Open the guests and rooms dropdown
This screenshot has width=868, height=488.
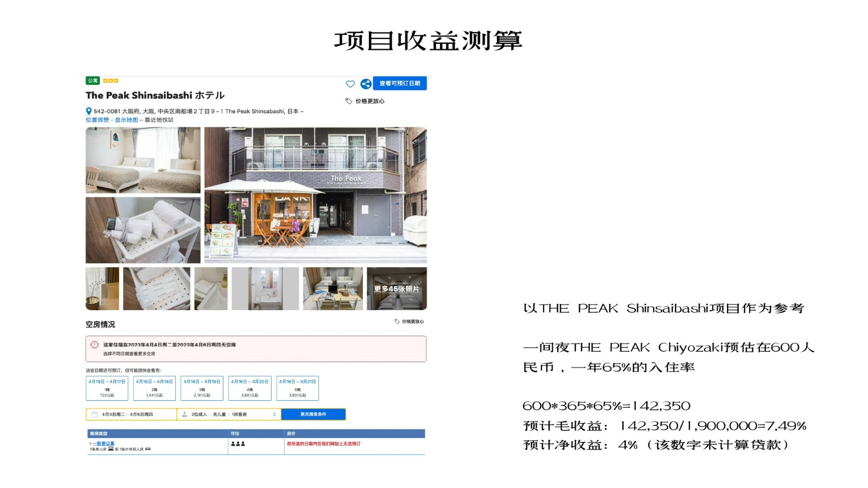pos(229,414)
